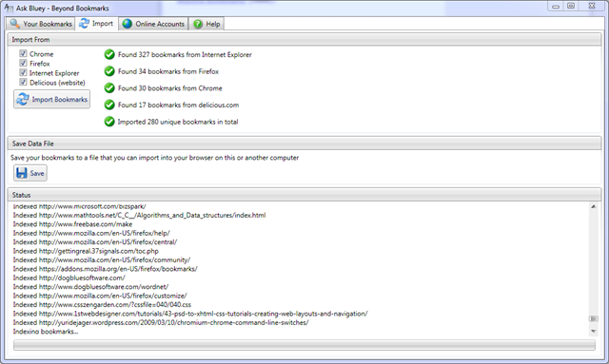Select the mozilla.com firefox/help log line
This screenshot has height=364, width=609.
click(91, 233)
